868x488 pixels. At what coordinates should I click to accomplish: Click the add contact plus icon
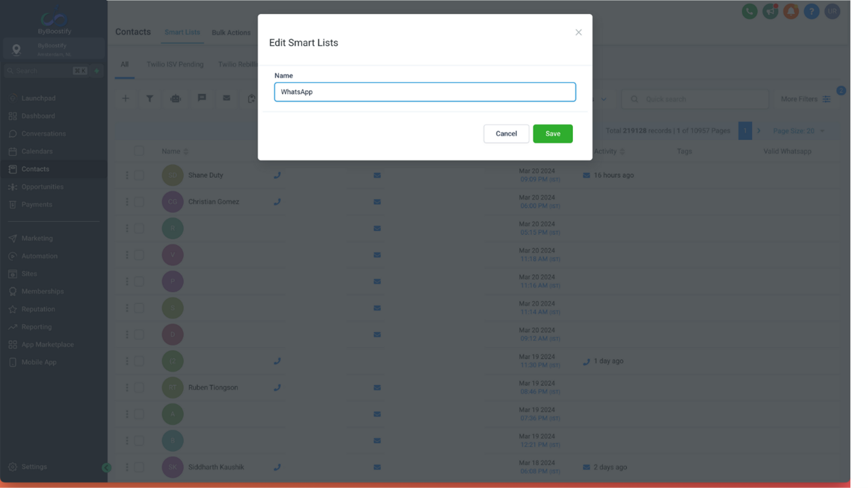(126, 98)
